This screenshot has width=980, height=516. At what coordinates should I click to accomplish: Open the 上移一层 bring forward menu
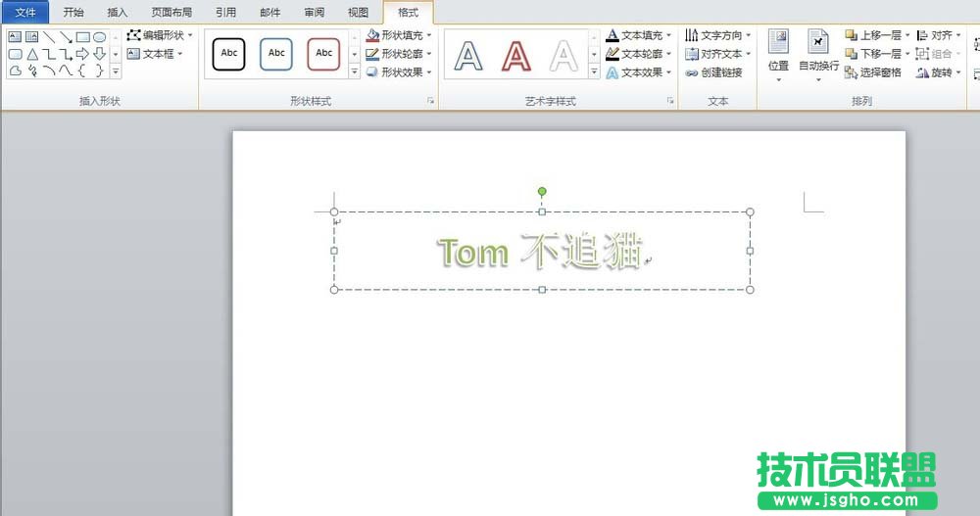[x=877, y=35]
